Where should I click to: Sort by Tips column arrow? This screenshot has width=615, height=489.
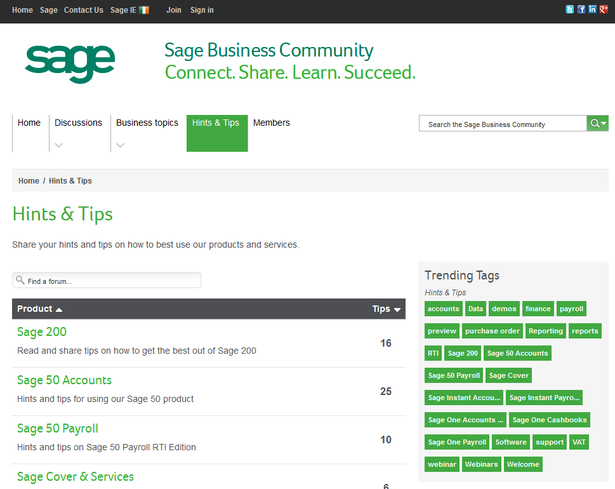click(397, 309)
